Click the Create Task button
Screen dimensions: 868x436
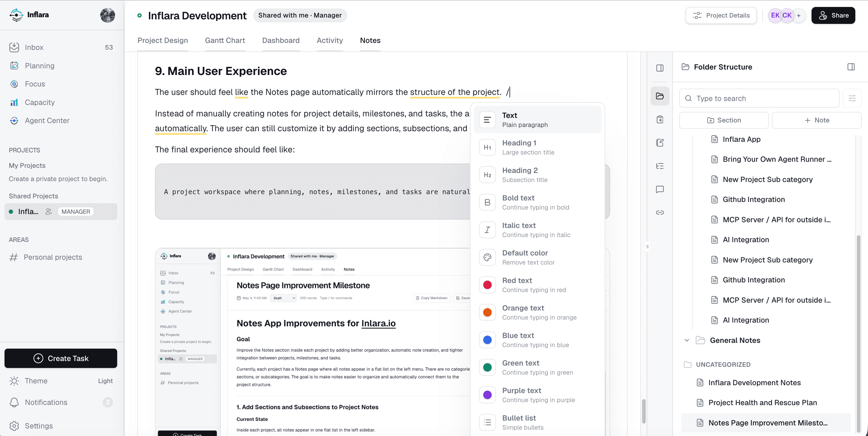pos(61,358)
